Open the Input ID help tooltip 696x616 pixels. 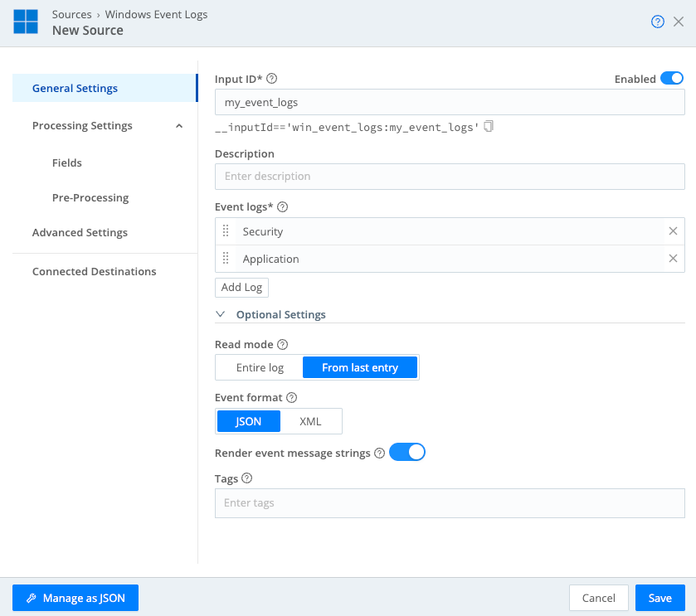pyautogui.click(x=271, y=78)
